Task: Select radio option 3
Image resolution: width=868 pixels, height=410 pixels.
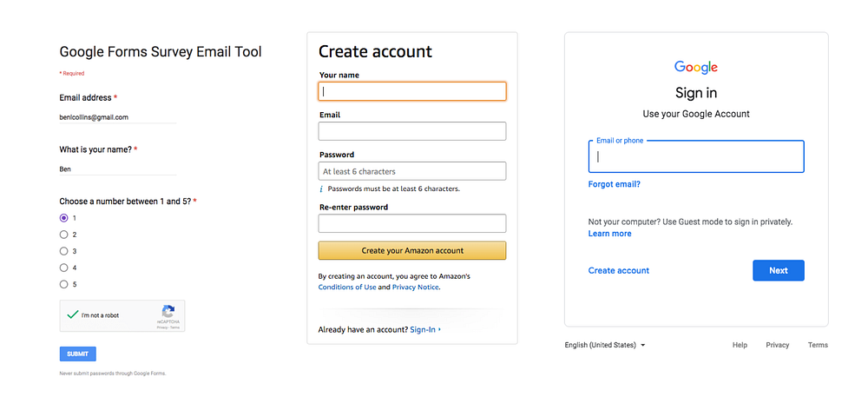Action: tap(63, 251)
